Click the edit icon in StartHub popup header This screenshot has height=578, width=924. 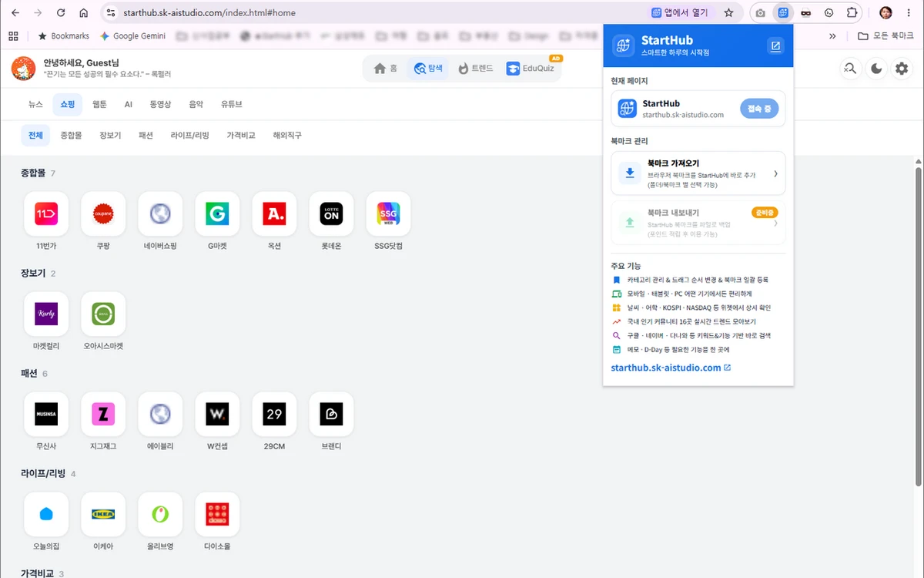pos(775,46)
